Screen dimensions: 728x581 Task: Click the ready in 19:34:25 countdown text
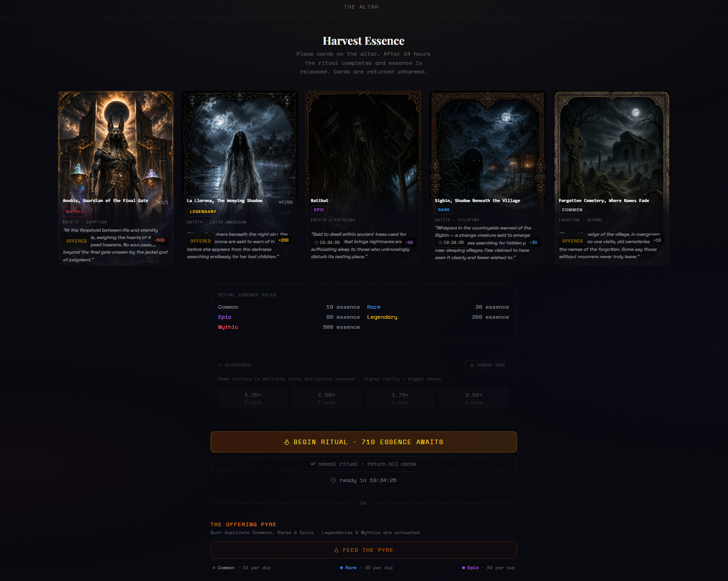(368, 480)
